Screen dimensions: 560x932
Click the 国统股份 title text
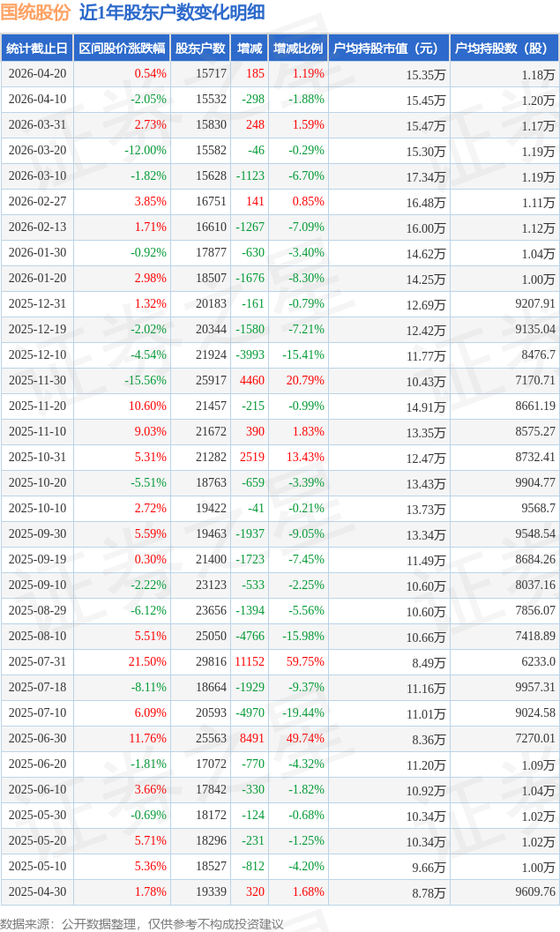pos(35,12)
